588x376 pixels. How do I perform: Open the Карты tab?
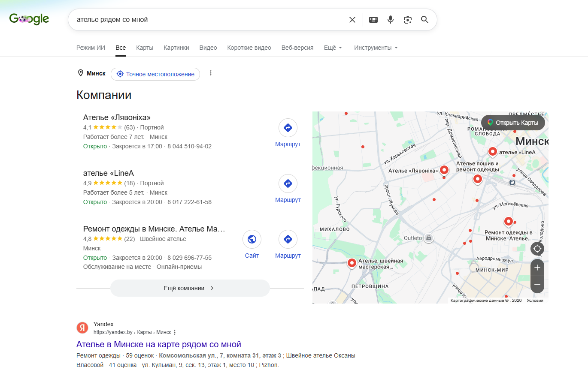pos(145,48)
